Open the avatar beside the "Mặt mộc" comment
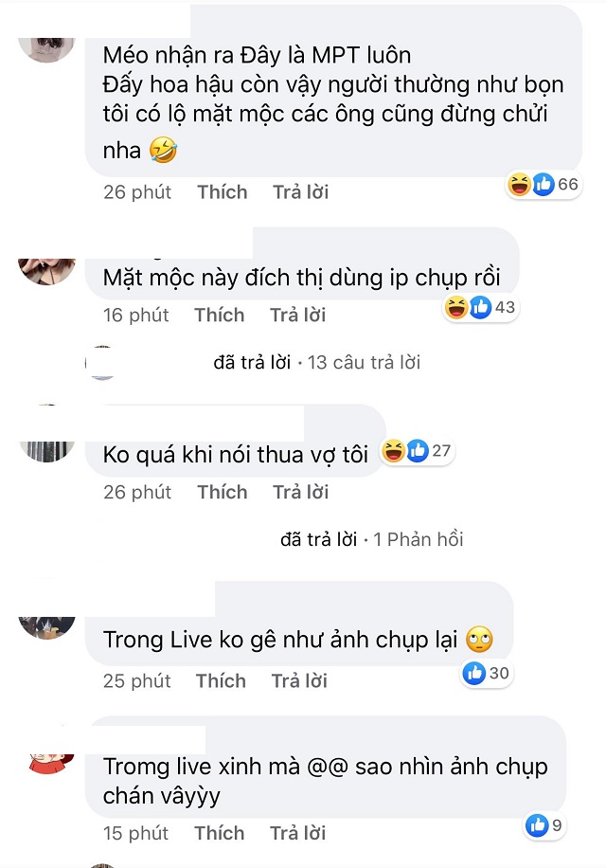Viewport: 606px width, 868px height. click(x=47, y=271)
